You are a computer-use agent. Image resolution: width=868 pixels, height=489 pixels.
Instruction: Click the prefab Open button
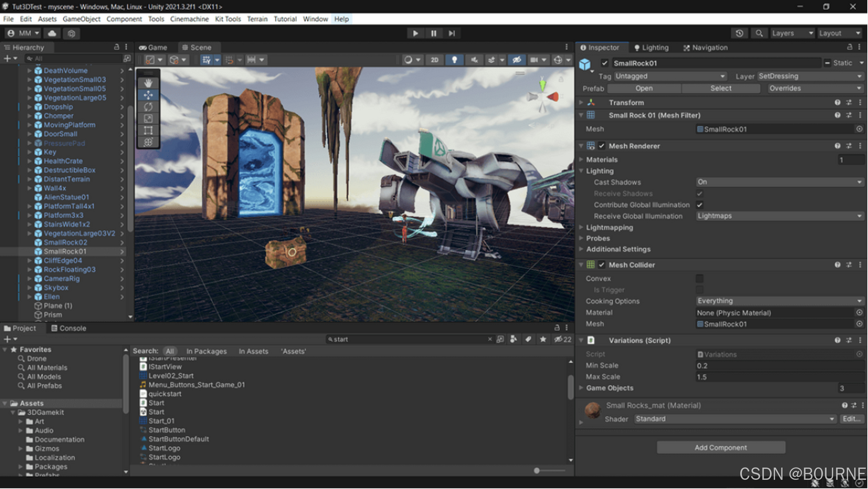click(644, 88)
